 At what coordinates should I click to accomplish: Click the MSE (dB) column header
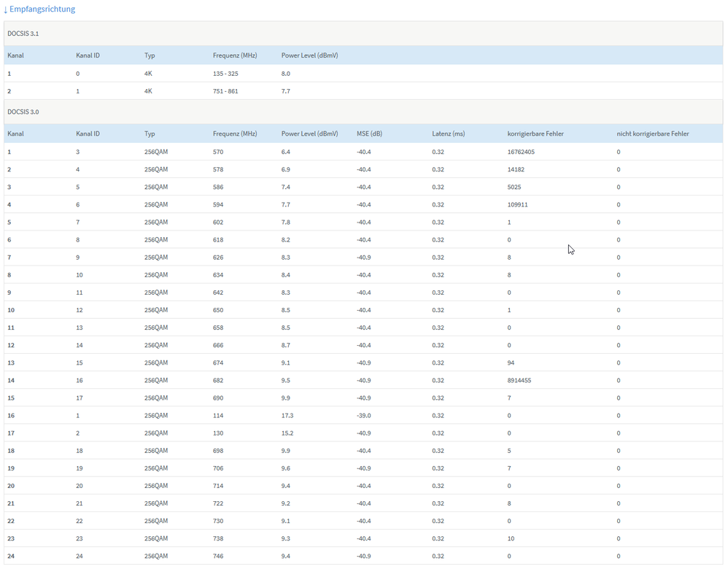coord(369,133)
